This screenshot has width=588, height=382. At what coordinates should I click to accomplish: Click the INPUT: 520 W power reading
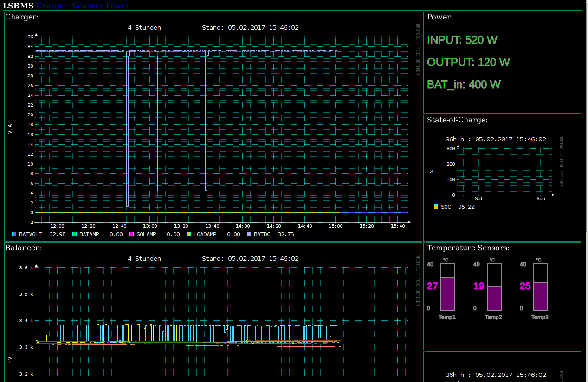click(x=462, y=40)
